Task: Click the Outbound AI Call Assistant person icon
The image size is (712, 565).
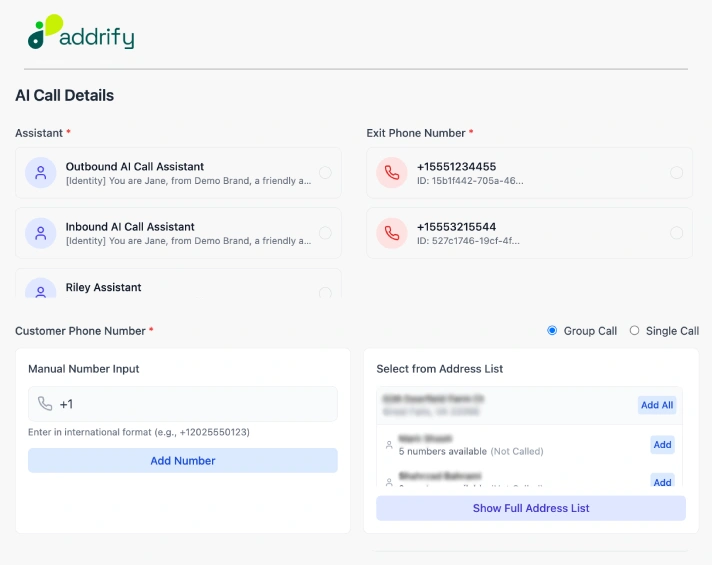Action: [x=40, y=173]
